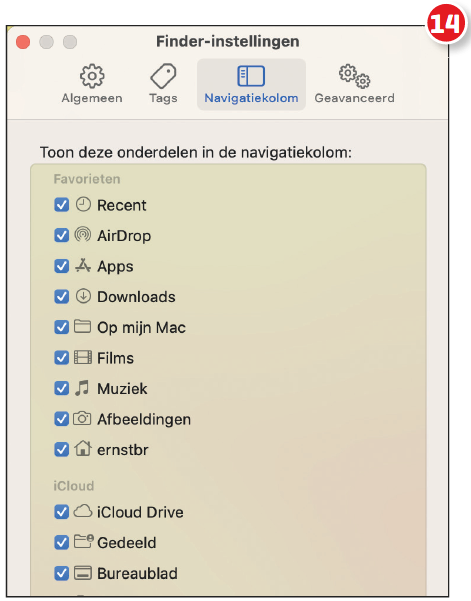Click the Apps icon

[x=83, y=265]
